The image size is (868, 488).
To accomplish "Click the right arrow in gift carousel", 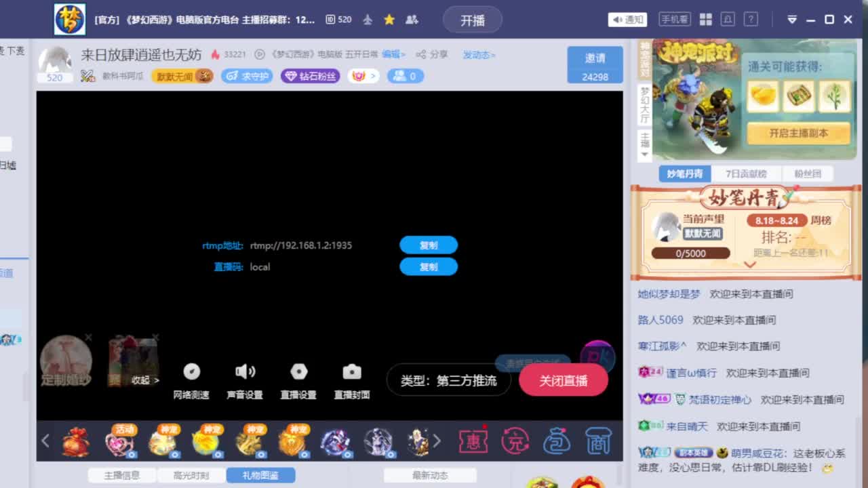I will point(437,441).
